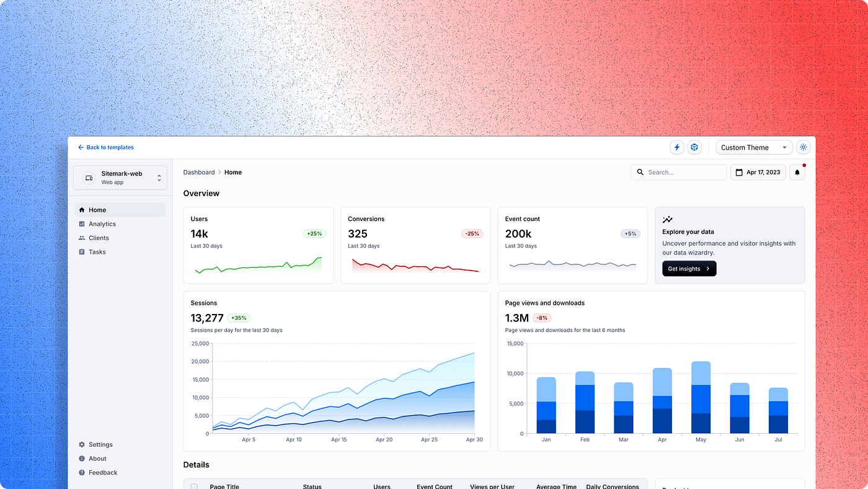Open the cube CodeSandbox button

pos(694,148)
